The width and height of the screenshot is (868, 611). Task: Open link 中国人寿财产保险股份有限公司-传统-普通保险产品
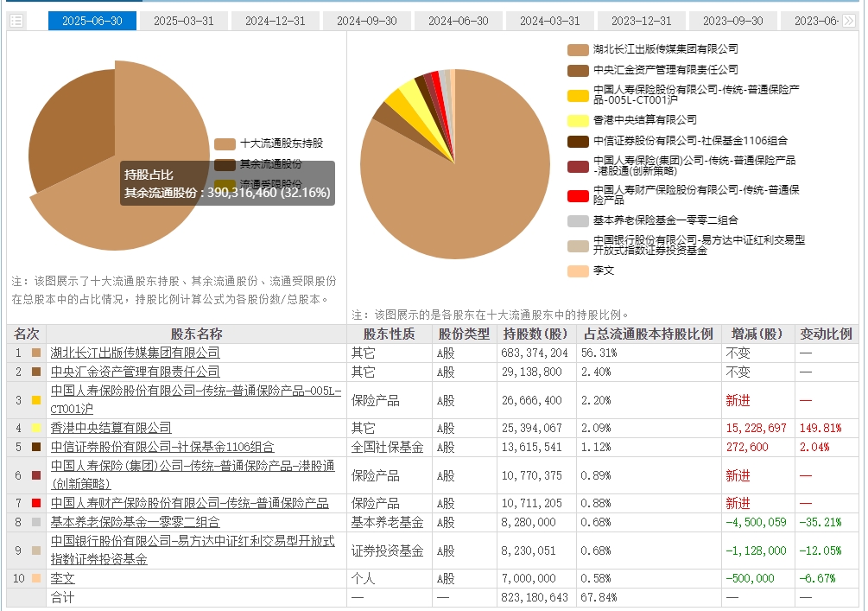(x=189, y=504)
